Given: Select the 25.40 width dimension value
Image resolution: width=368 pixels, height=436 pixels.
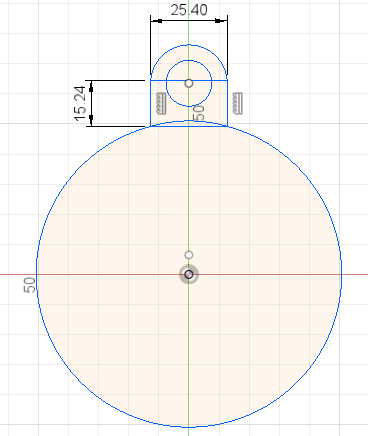Looking at the screenshot, I should coord(189,10).
